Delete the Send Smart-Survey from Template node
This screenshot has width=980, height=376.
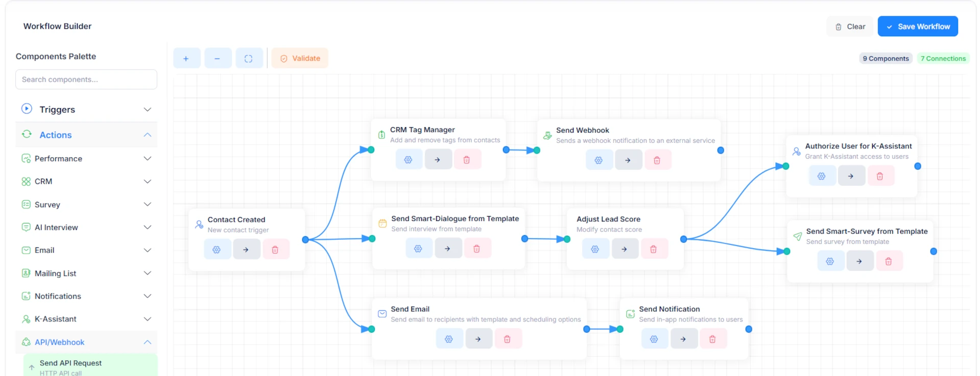coord(889,261)
